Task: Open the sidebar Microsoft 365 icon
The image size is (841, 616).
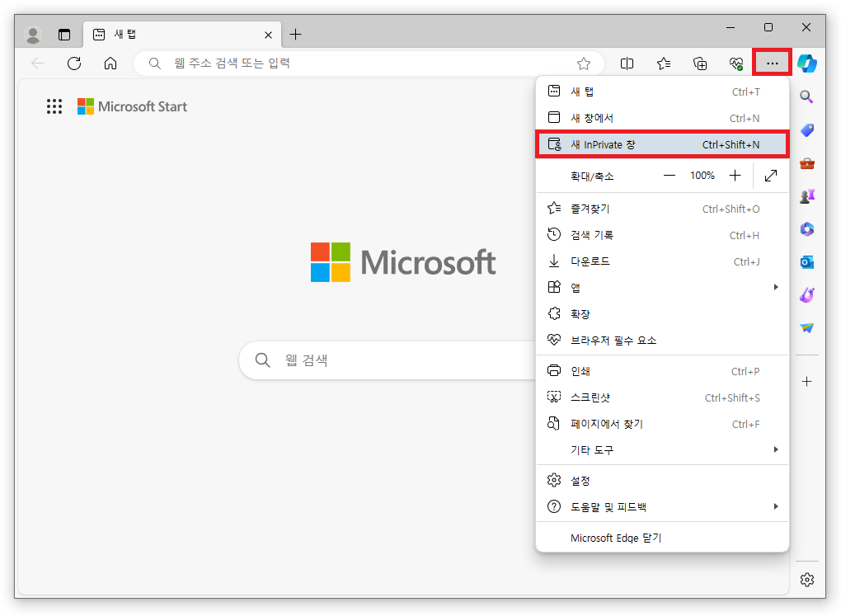Action: [x=806, y=229]
